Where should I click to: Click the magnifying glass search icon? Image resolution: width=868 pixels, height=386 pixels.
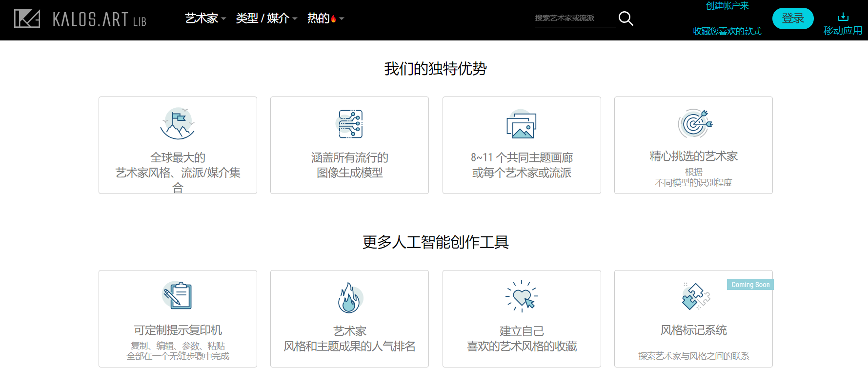(626, 19)
